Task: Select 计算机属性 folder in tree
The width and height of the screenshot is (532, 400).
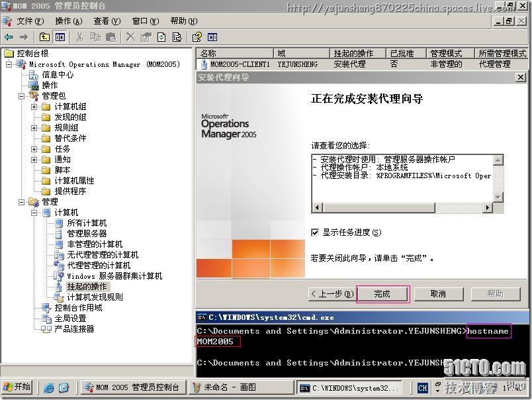Action: 74,181
